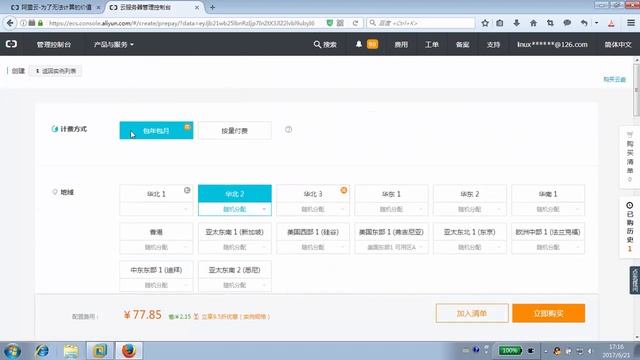This screenshot has width=640, height=360.
Task: Click the QR code icon in address bar
Action: (x=340, y=23)
